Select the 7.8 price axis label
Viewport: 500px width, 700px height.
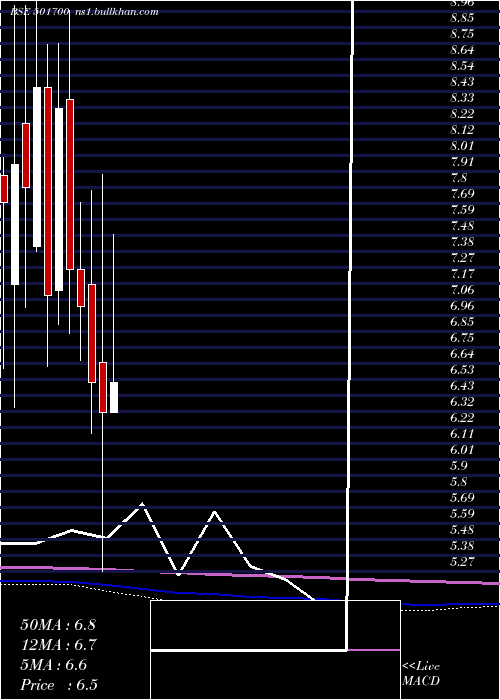(x=459, y=178)
